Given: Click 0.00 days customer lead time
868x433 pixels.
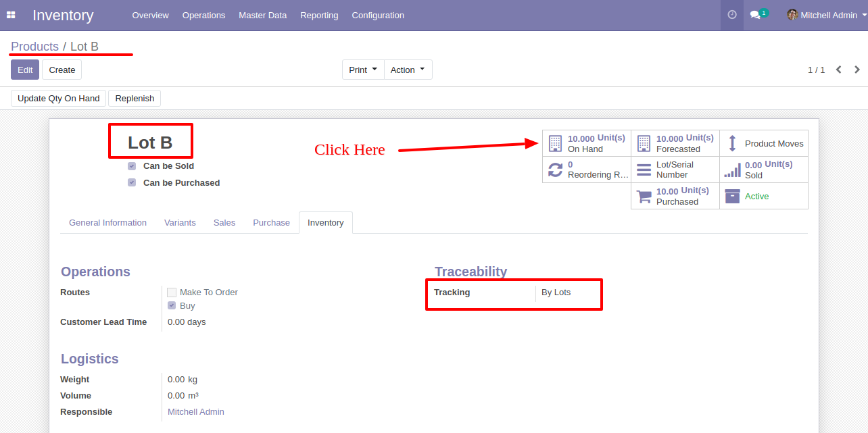Looking at the screenshot, I should pyautogui.click(x=187, y=322).
